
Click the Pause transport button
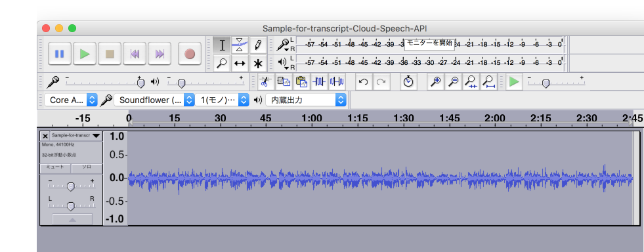click(x=60, y=54)
